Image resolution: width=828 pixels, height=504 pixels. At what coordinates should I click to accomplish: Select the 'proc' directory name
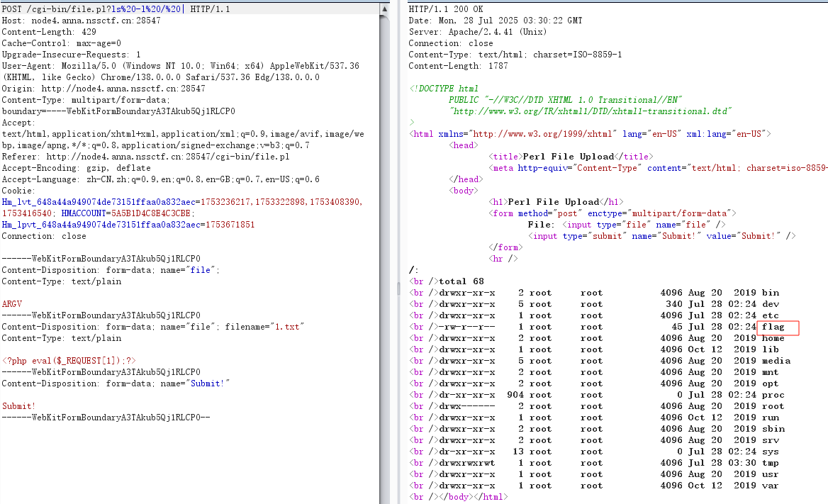click(773, 395)
